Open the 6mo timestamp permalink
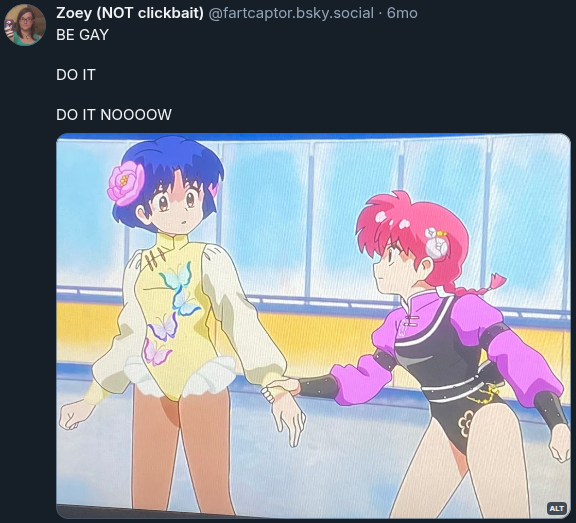 point(402,13)
